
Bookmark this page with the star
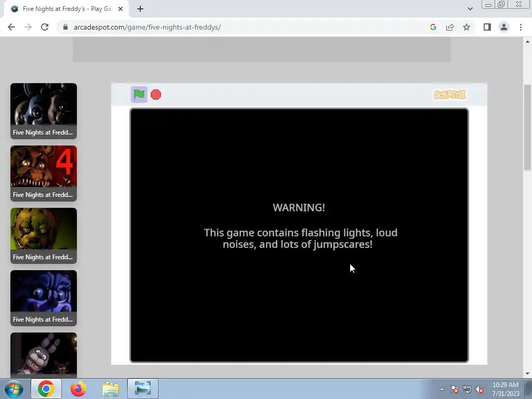467,27
